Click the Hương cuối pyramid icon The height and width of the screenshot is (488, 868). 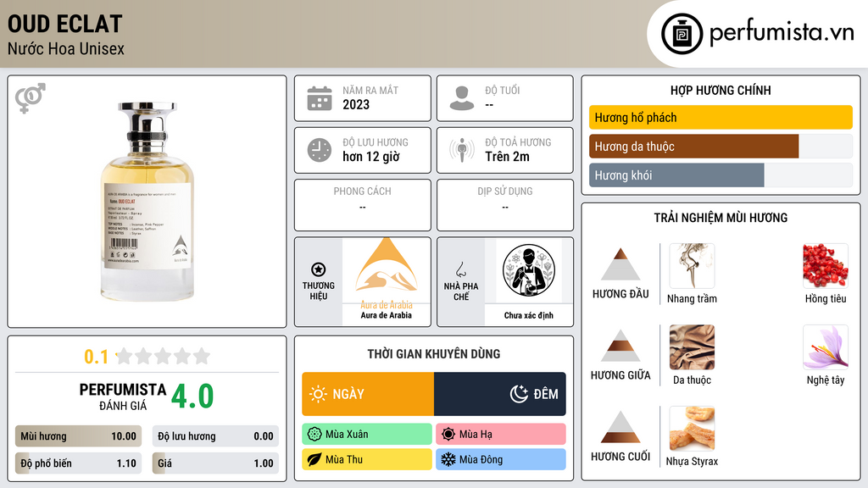620,427
